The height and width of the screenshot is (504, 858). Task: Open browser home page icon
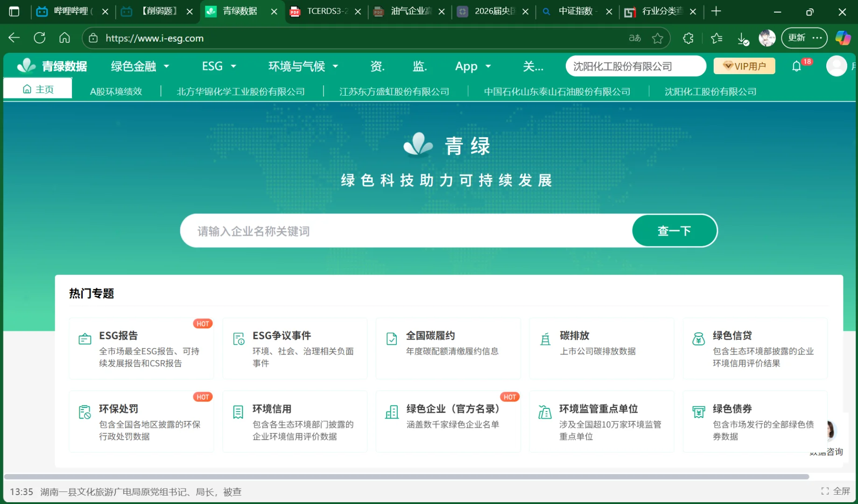[64, 38]
